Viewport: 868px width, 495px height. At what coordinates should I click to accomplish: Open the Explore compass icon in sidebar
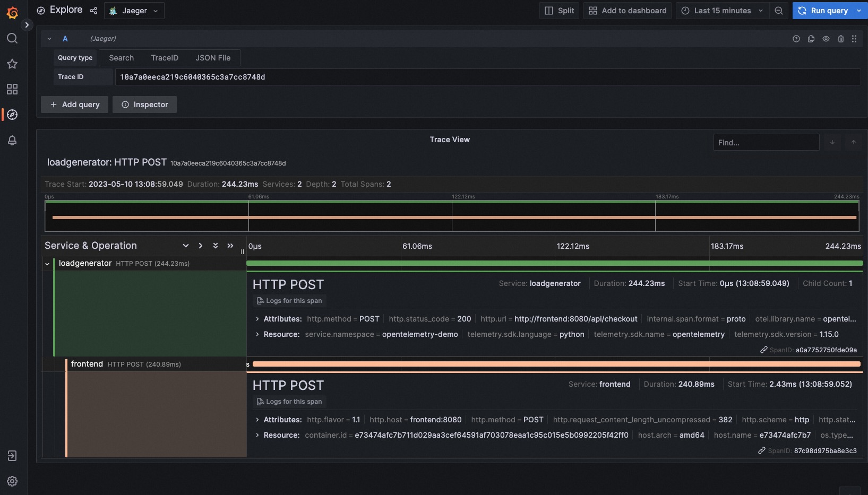(x=12, y=115)
